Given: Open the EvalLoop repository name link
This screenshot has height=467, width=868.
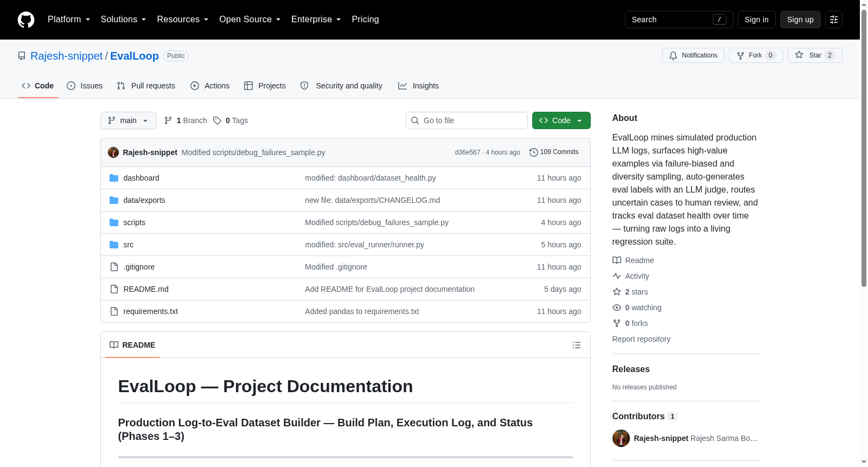Looking at the screenshot, I should (x=135, y=56).
